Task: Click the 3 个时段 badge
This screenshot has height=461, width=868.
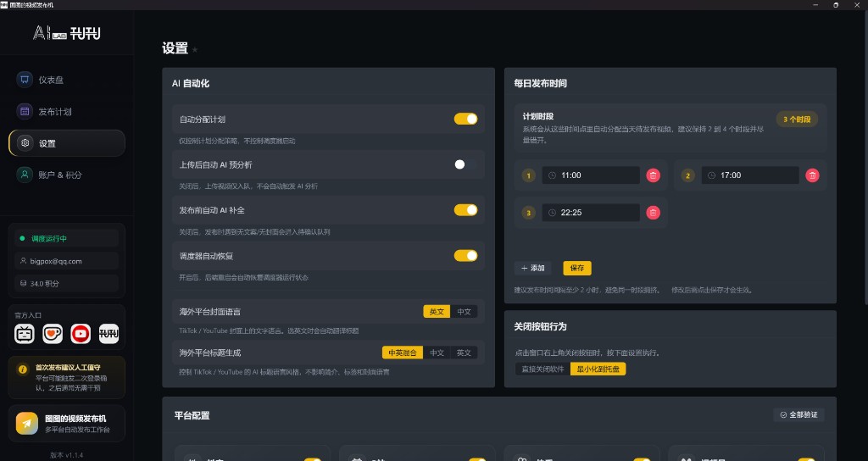Action: pyautogui.click(x=797, y=119)
